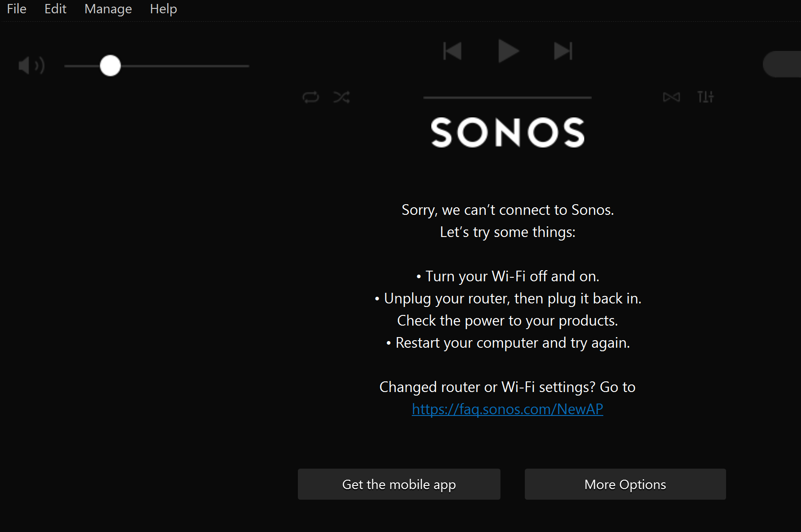The image size is (801, 532).
Task: Click the track progress bar
Action: 508,97
